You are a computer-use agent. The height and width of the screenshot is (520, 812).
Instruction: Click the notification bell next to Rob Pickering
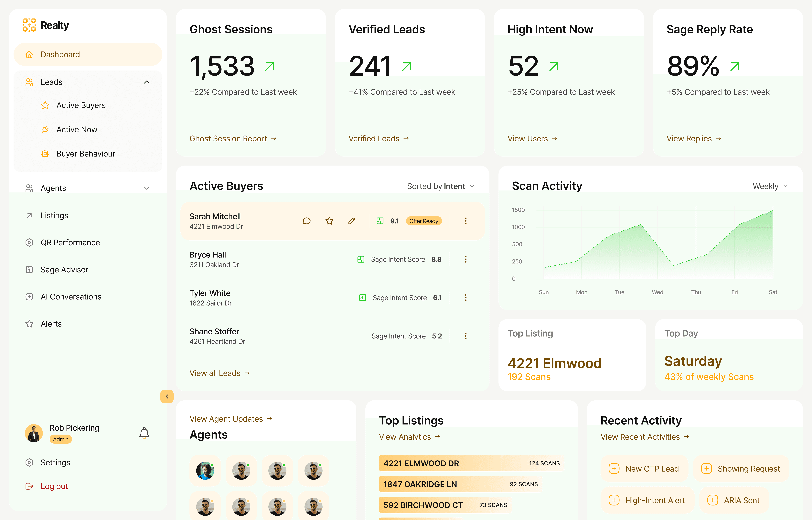[x=144, y=433]
